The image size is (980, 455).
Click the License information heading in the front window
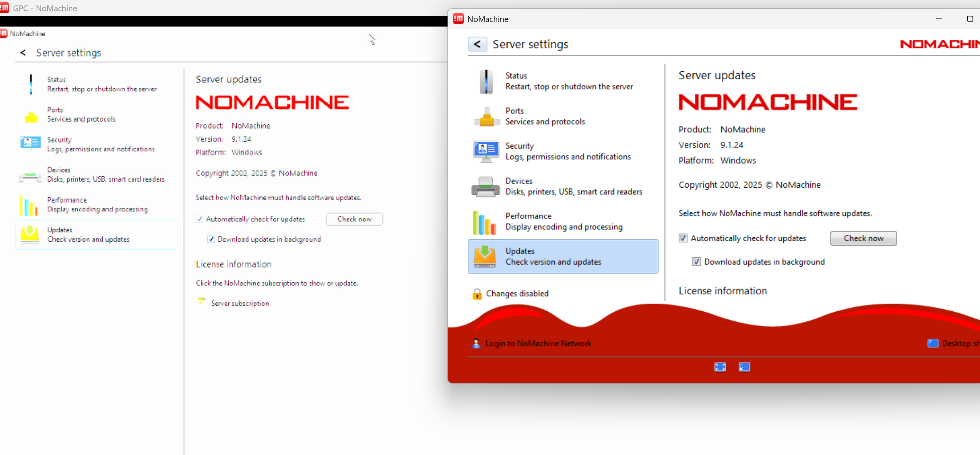tap(722, 291)
